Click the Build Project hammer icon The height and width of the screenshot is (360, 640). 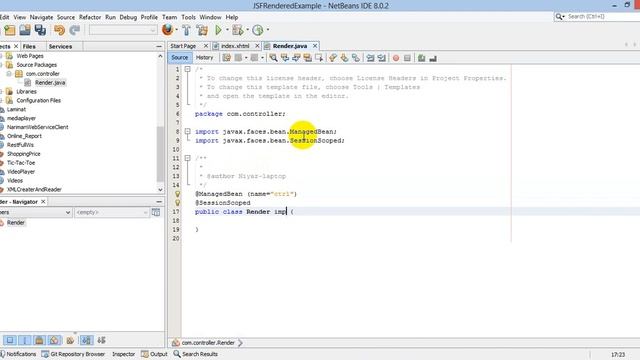click(x=187, y=30)
